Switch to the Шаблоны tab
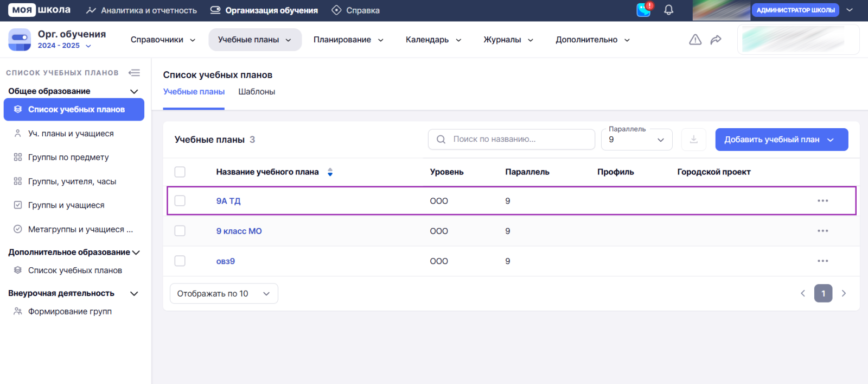 (257, 92)
